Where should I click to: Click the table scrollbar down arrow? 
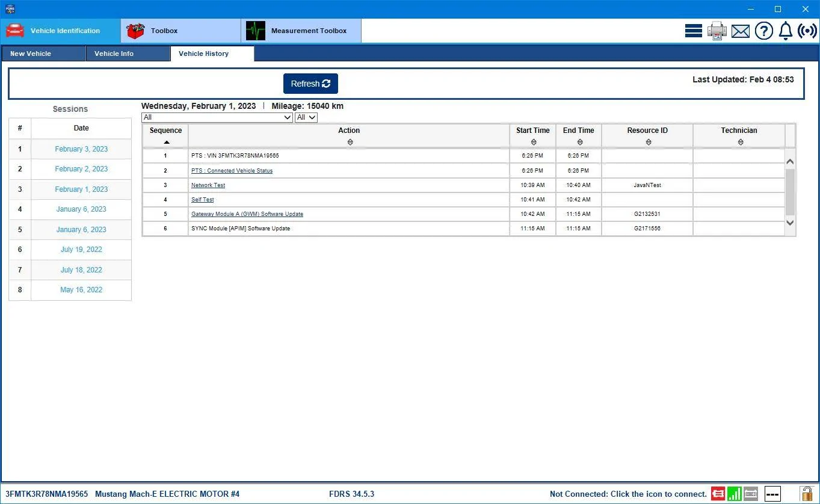point(791,223)
